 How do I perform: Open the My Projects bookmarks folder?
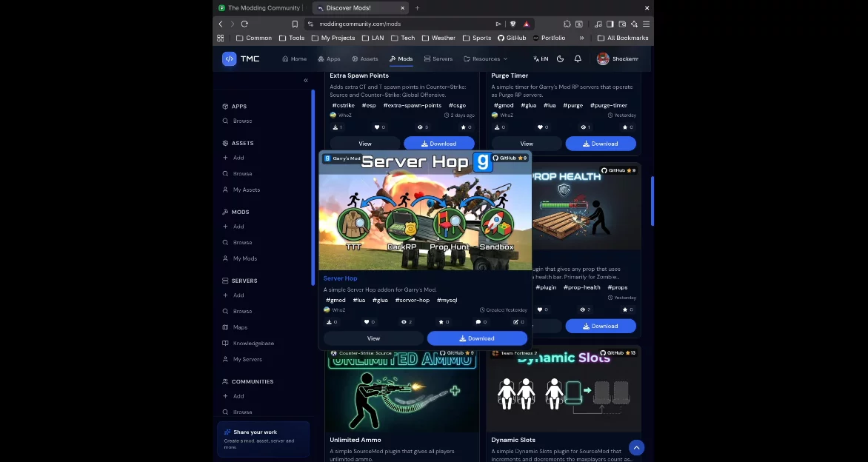[x=333, y=38]
